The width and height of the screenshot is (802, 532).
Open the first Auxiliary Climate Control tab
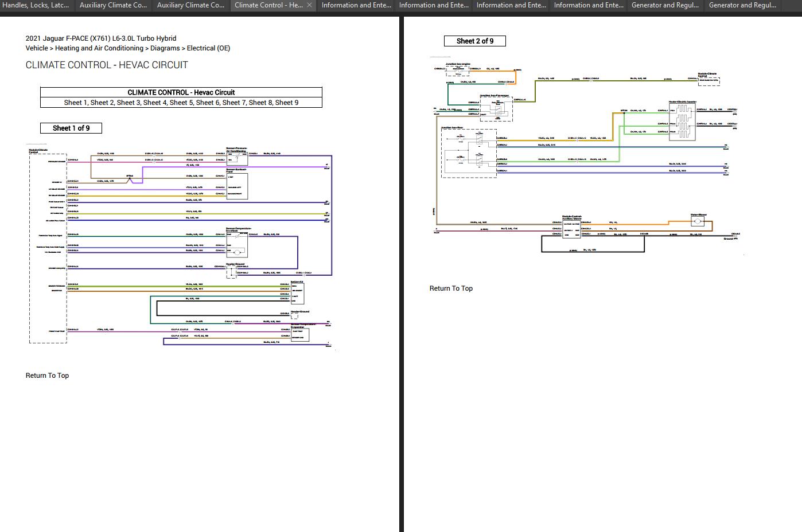[x=113, y=5]
